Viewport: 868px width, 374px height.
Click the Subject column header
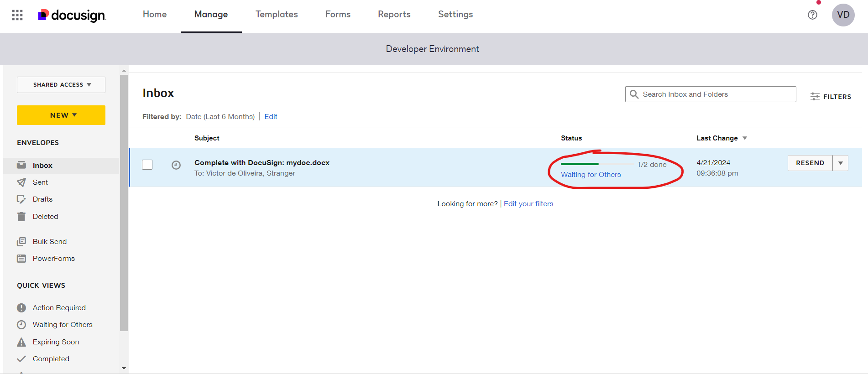click(207, 138)
